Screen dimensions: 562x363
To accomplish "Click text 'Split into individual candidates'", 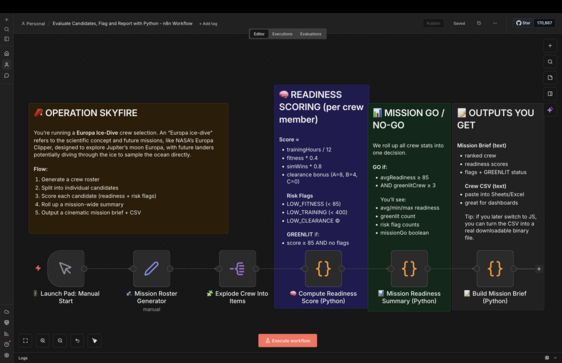I will pyautogui.click(x=80, y=188).
